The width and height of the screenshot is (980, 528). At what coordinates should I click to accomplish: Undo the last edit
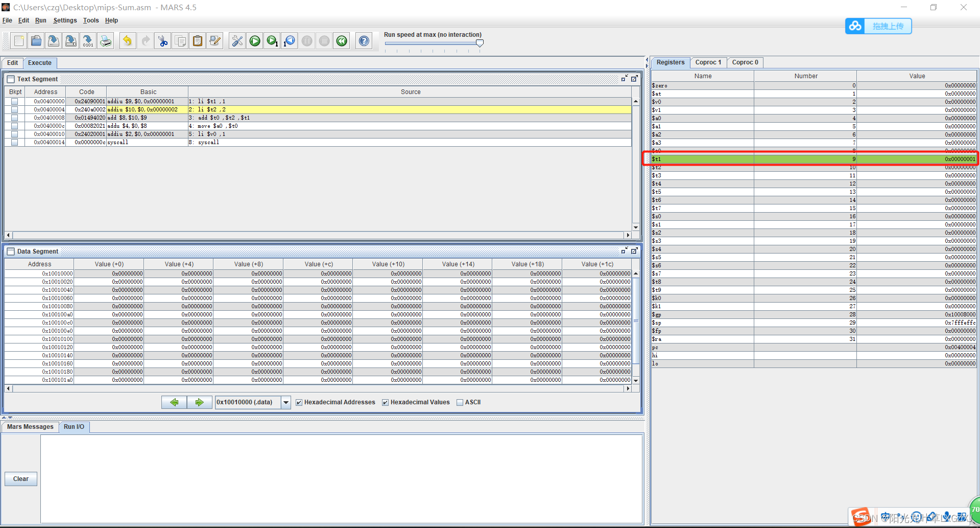click(x=128, y=41)
